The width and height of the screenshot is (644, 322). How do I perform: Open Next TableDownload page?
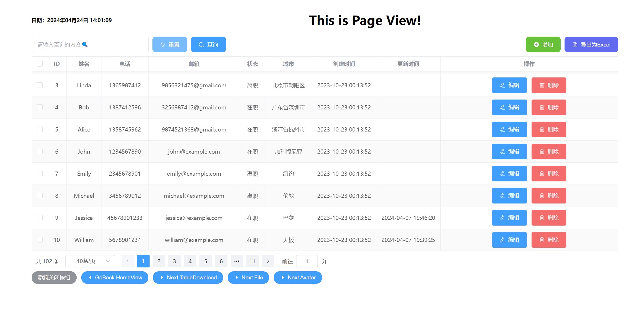pos(188,278)
